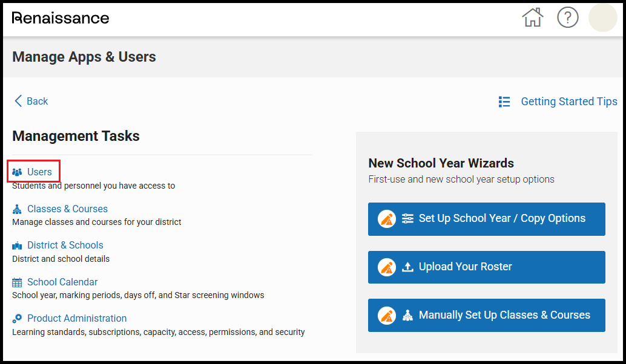Click the Home house icon
This screenshot has height=364, width=626.
pyautogui.click(x=532, y=18)
